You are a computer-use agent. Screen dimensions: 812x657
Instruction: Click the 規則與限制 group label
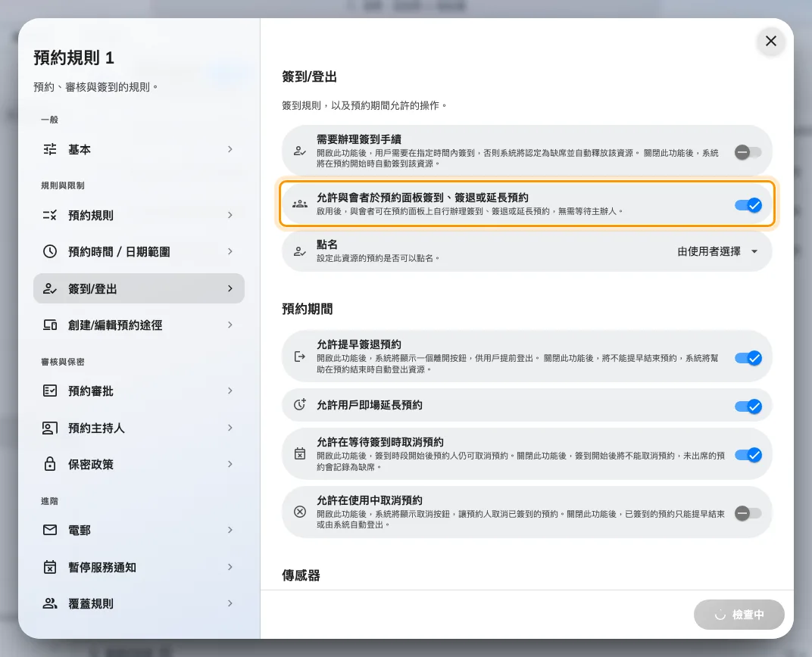[x=63, y=185]
